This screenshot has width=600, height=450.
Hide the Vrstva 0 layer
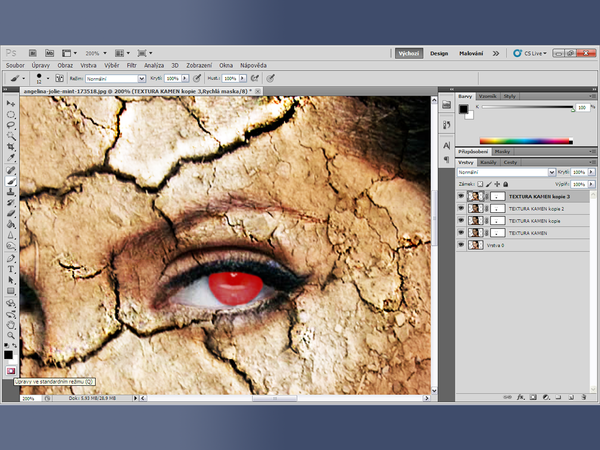[461, 244]
